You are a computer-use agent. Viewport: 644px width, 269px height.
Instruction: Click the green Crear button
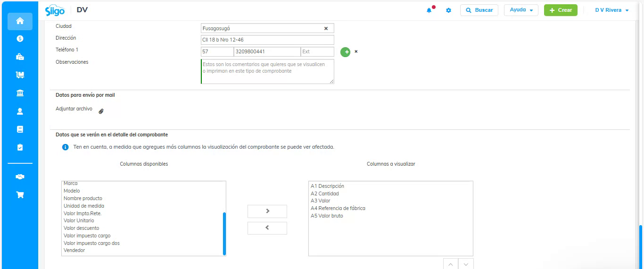[x=561, y=10]
